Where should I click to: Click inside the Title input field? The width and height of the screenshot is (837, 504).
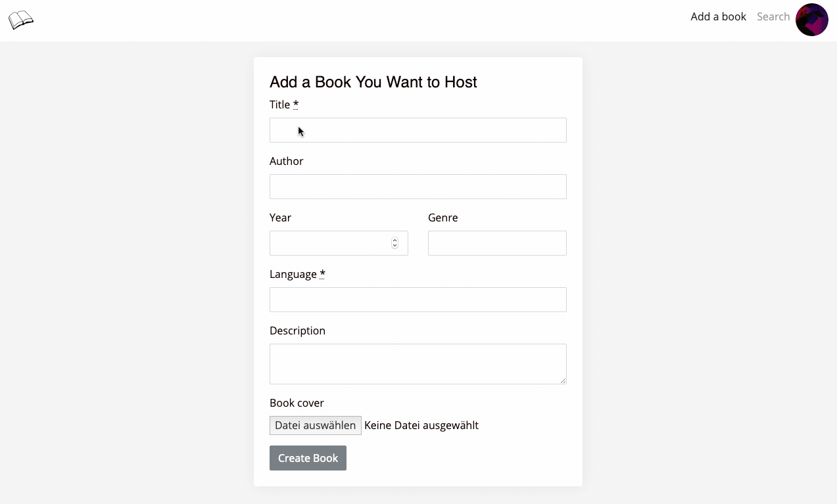pyautogui.click(x=418, y=129)
